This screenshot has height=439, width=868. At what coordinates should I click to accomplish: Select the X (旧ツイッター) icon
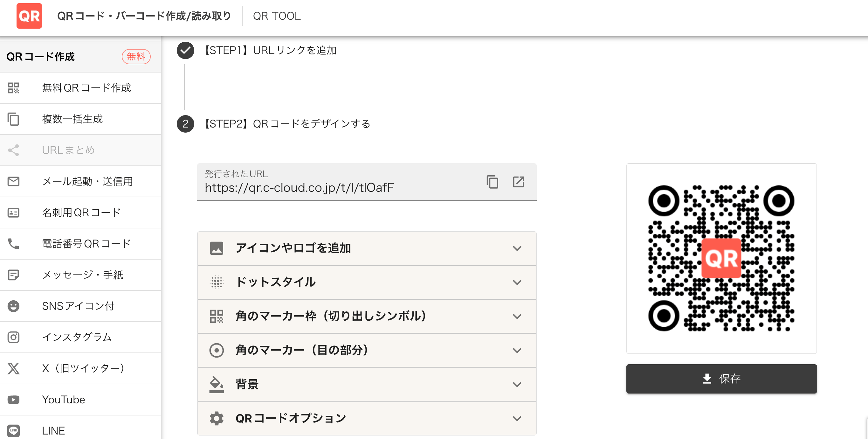13,368
